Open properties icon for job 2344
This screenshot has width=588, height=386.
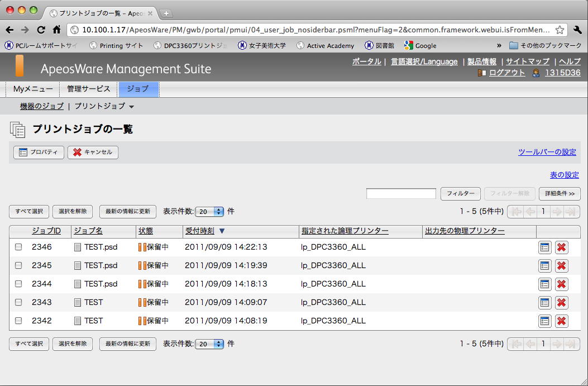(x=544, y=284)
